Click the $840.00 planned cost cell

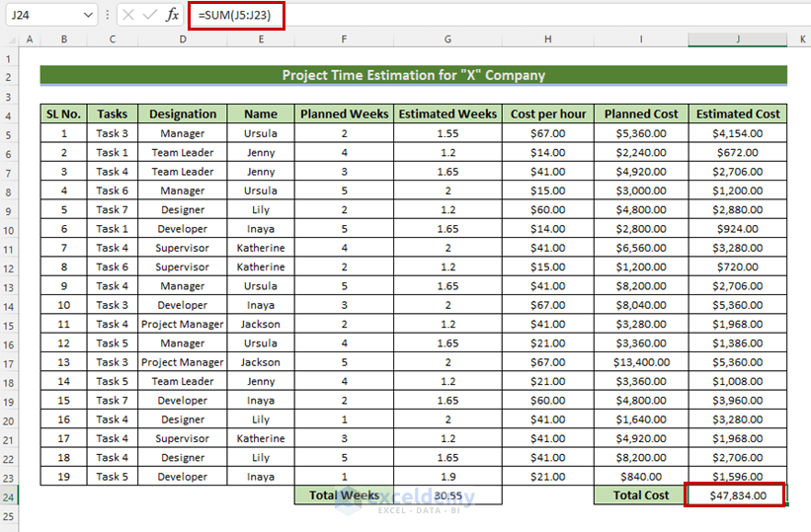(x=641, y=476)
